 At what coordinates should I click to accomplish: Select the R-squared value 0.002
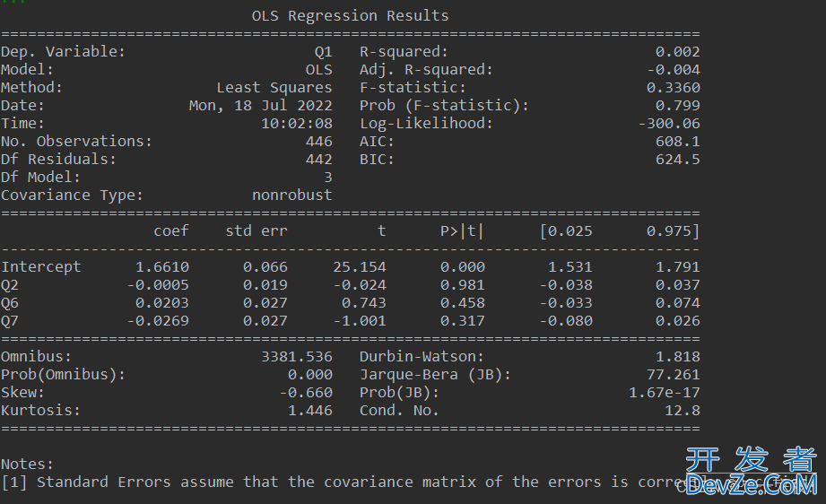tap(677, 52)
